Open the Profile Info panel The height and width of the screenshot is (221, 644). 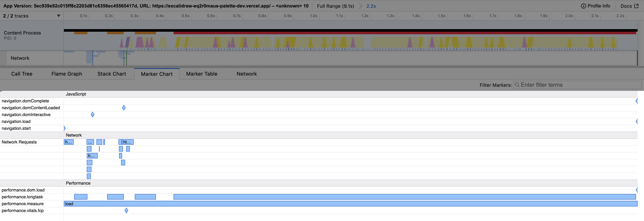[x=596, y=6]
